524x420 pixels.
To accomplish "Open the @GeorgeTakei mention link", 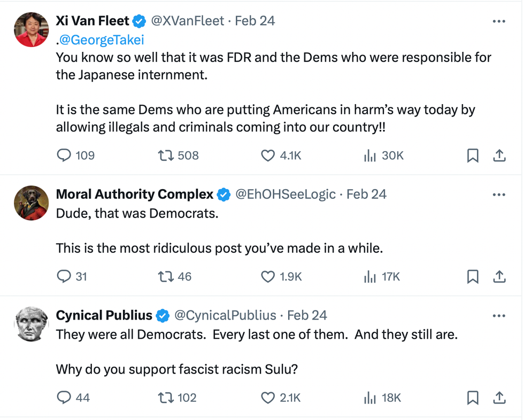I will tap(102, 40).
